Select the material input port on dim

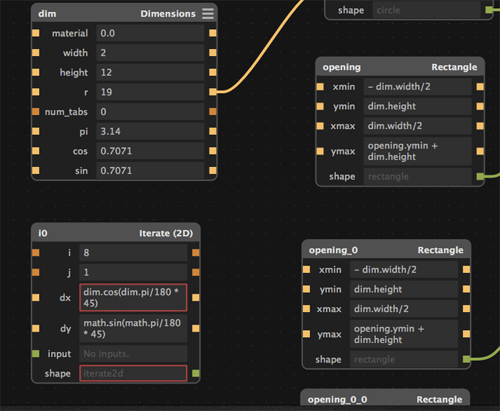[x=36, y=33]
